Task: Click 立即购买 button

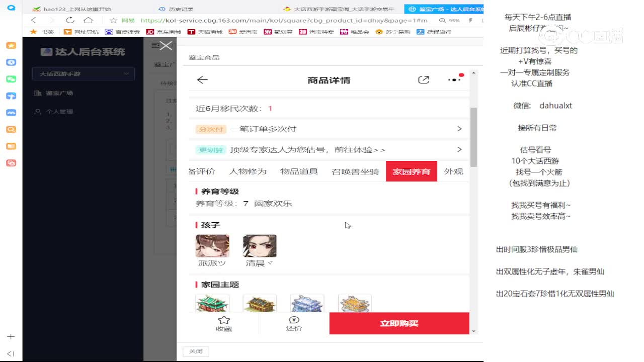Action: point(399,323)
